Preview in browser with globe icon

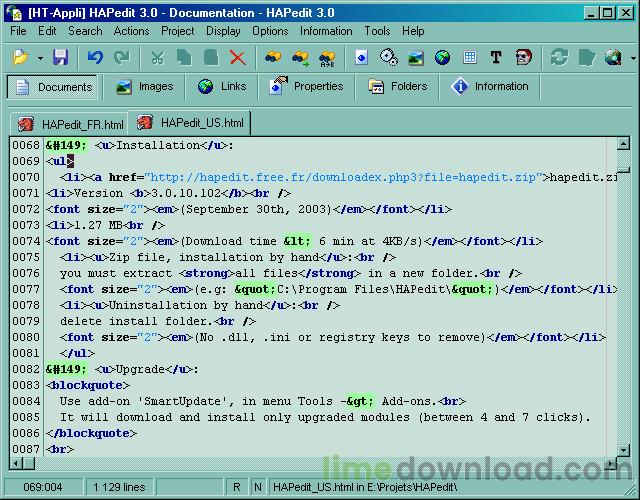pos(613,58)
